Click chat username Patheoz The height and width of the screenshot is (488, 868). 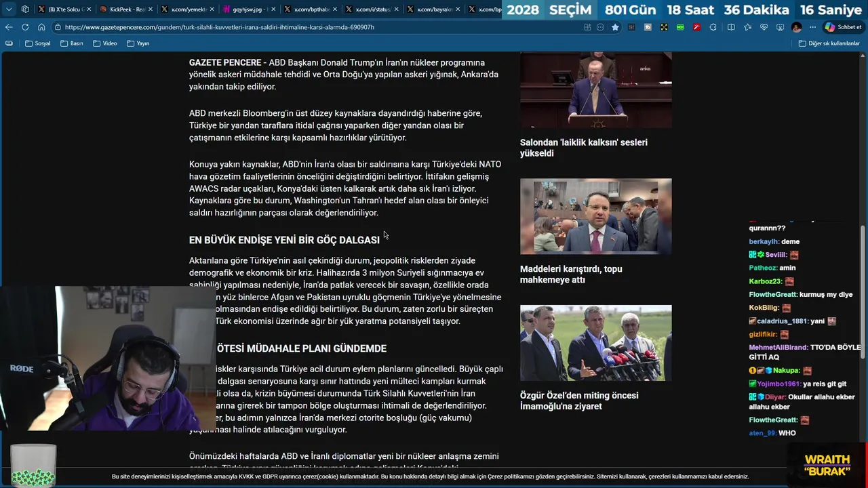pos(763,268)
